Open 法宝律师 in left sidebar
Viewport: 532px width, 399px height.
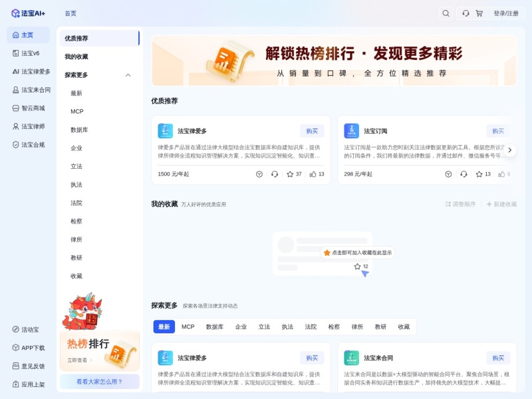click(x=28, y=126)
